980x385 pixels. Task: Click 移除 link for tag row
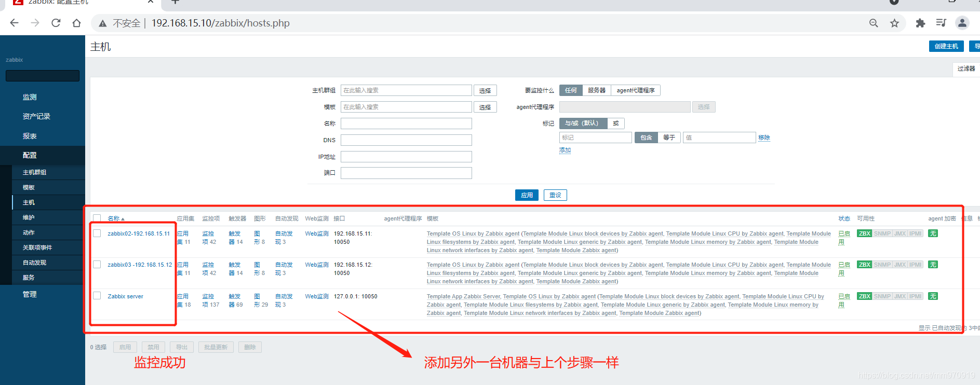click(764, 137)
